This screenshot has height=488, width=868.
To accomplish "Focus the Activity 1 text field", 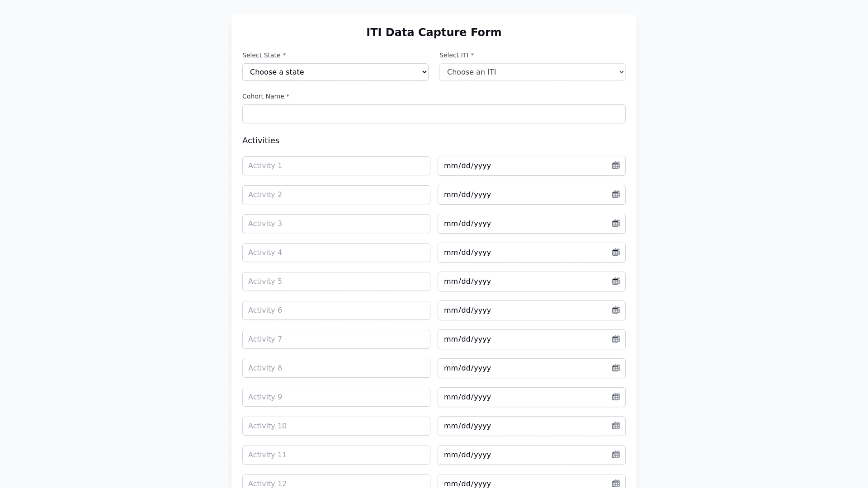I will tap(336, 166).
